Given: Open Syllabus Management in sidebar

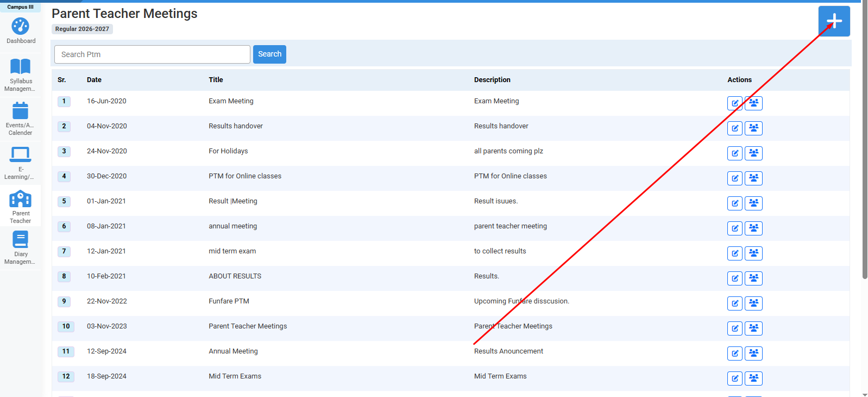Looking at the screenshot, I should click(21, 75).
